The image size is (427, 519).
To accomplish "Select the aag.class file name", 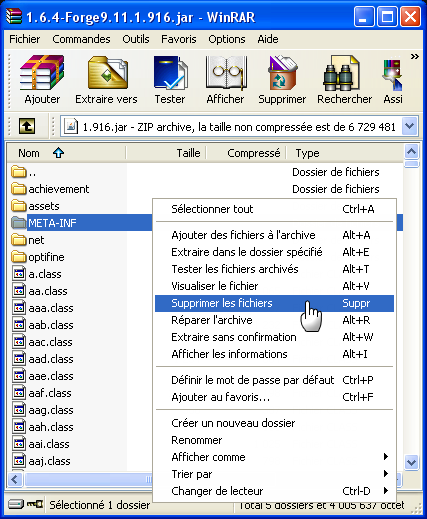I will (x=51, y=410).
